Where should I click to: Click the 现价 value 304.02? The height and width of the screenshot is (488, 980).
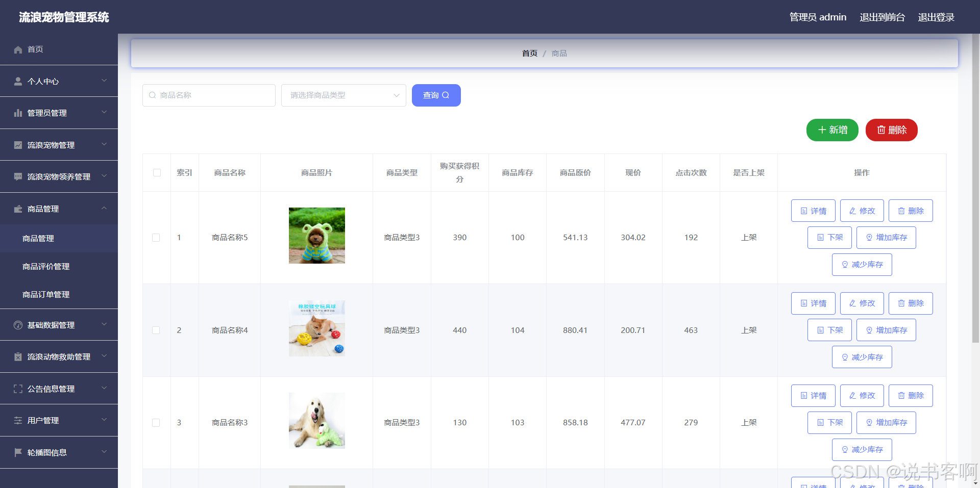[x=633, y=238]
